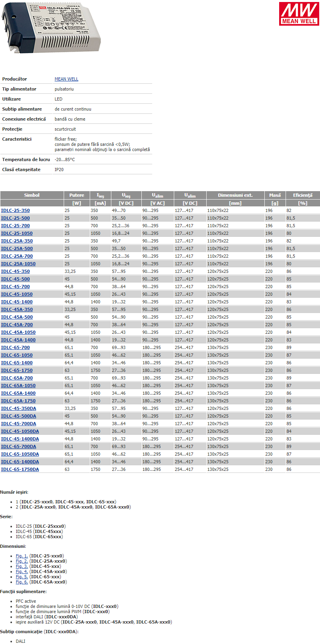This screenshot has height=644, width=320.
Task: Open the IDLC-25A-1050 product link
Action: pyautogui.click(x=18, y=264)
